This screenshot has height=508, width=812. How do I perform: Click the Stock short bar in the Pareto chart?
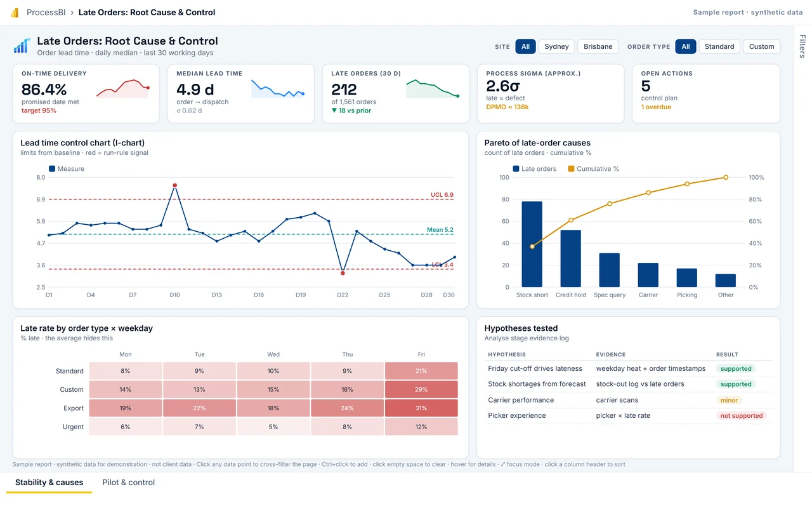point(532,244)
